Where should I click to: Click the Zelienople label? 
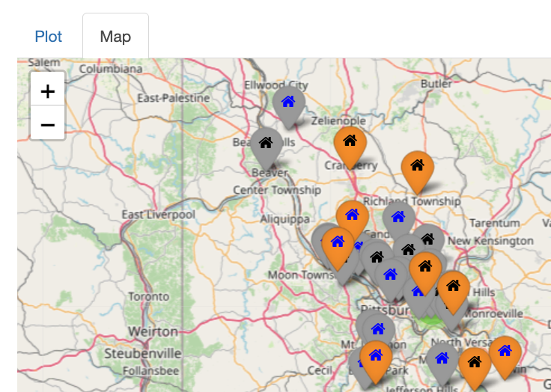[338, 121]
